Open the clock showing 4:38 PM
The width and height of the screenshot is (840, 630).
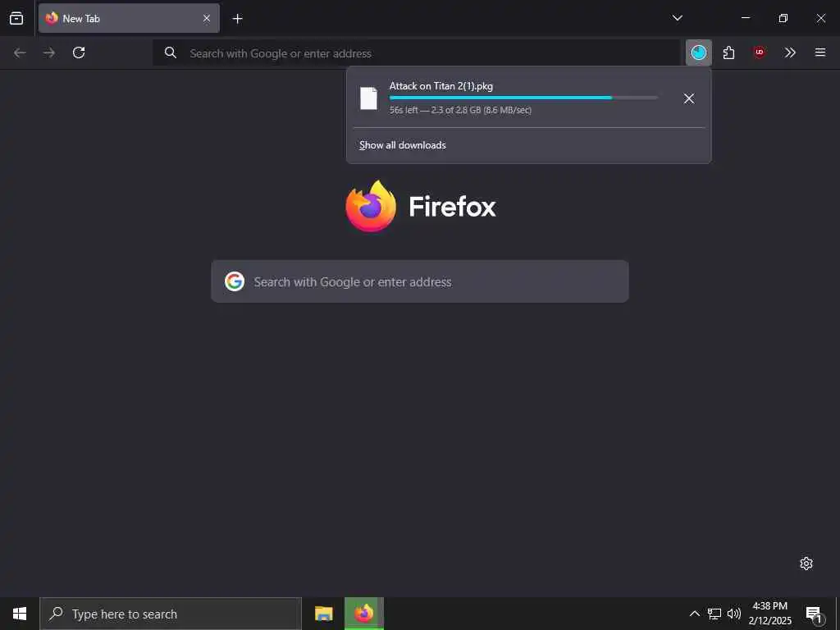click(769, 614)
